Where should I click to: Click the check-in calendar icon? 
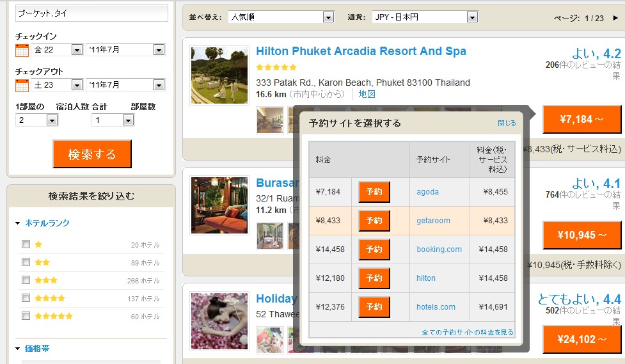point(22,50)
